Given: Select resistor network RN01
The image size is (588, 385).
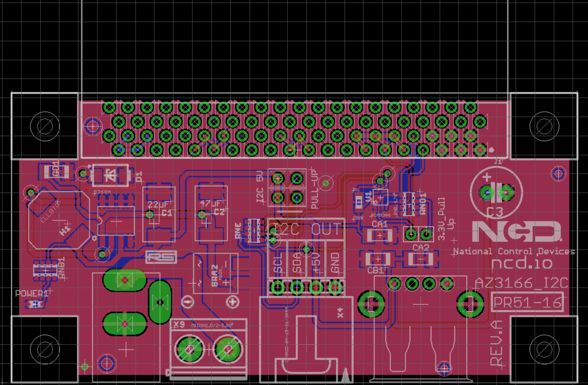Looking at the screenshot, I should (409, 204).
